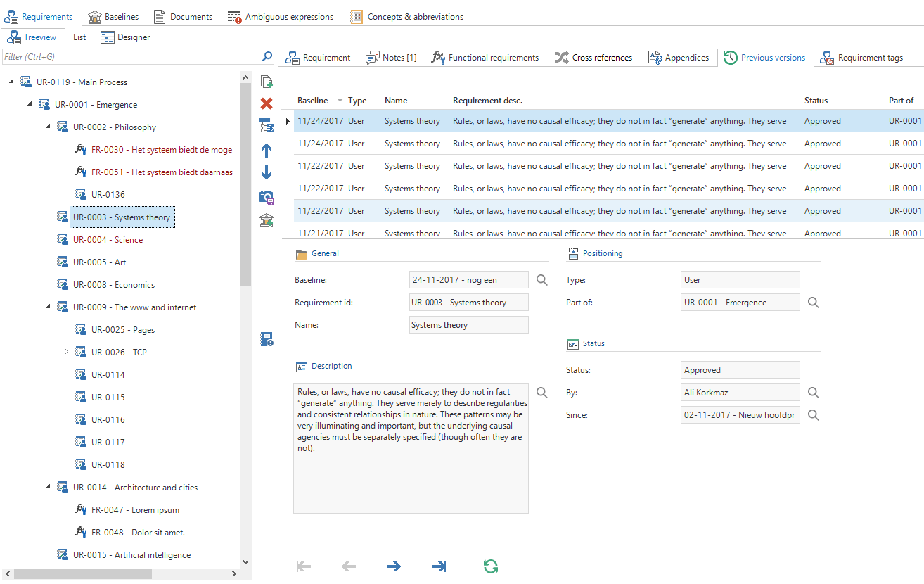Viewport: 924px width, 584px height.
Task: Click the green refresh icon
Action: [x=491, y=566]
